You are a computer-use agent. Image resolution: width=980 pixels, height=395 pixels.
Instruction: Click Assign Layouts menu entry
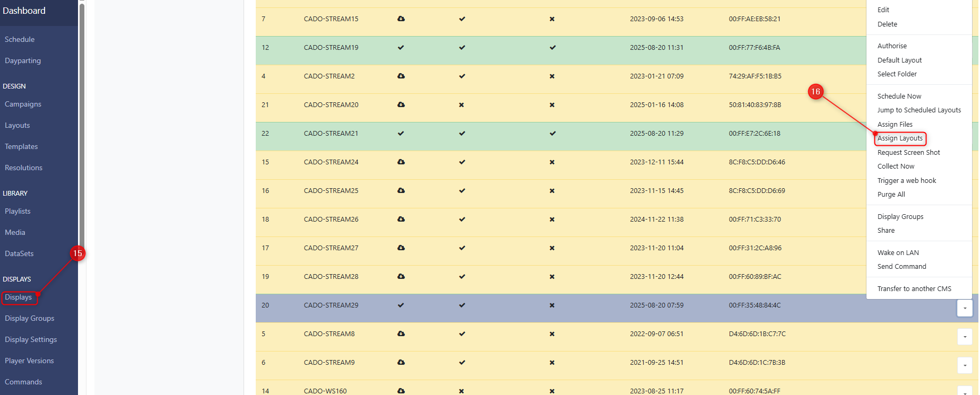click(x=900, y=138)
